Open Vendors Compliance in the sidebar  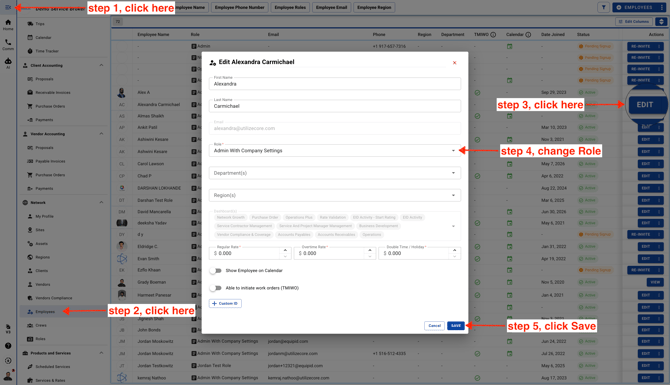(53, 298)
